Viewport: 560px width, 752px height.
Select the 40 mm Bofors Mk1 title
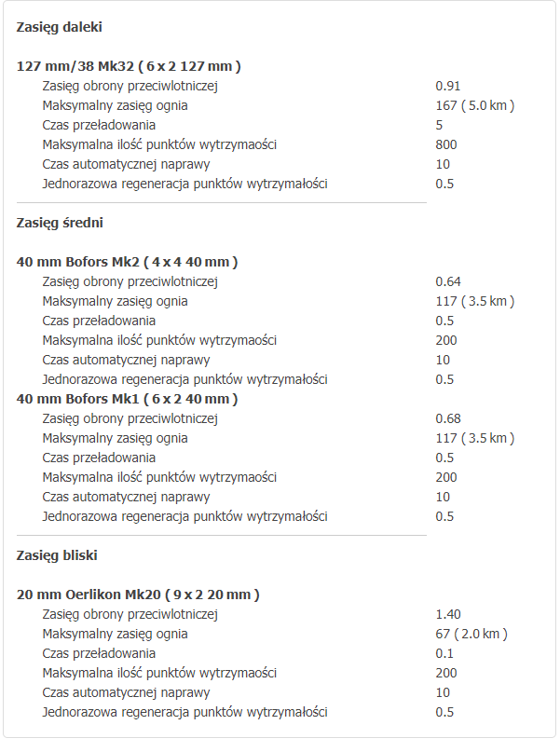127,399
